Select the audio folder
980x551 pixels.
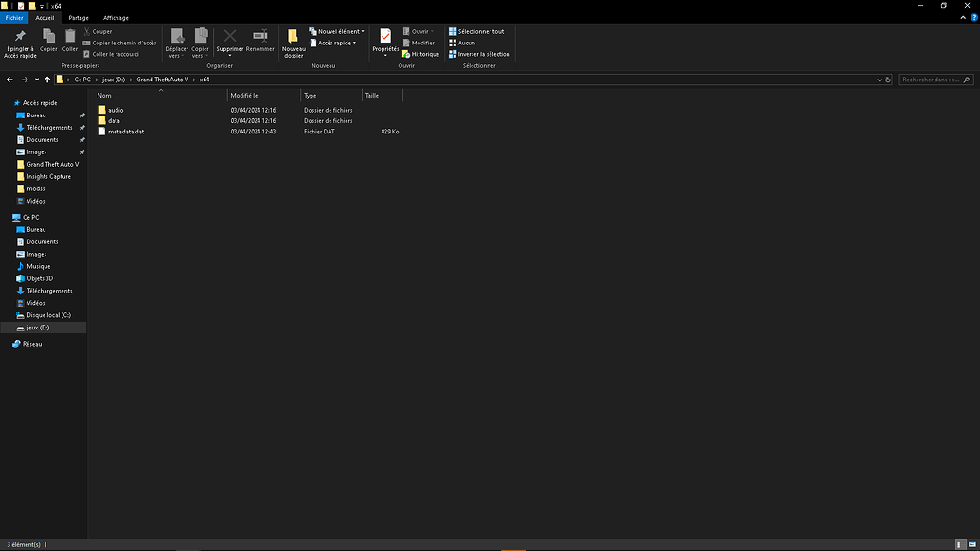pos(117,110)
